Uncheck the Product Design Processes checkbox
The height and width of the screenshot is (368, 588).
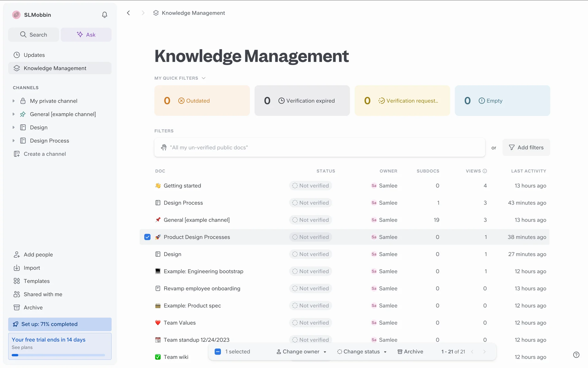click(147, 237)
